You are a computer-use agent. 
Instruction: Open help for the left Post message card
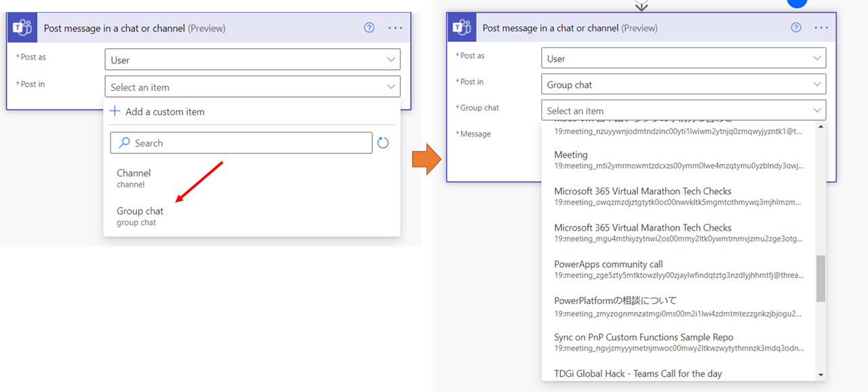(369, 28)
